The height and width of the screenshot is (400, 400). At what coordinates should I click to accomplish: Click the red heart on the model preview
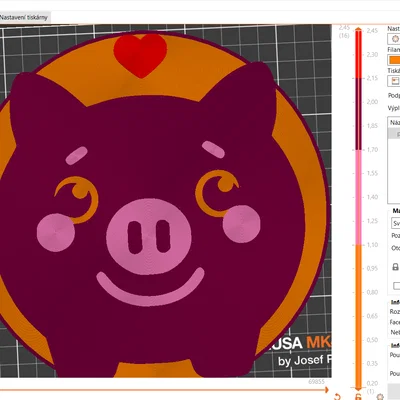click(x=140, y=55)
